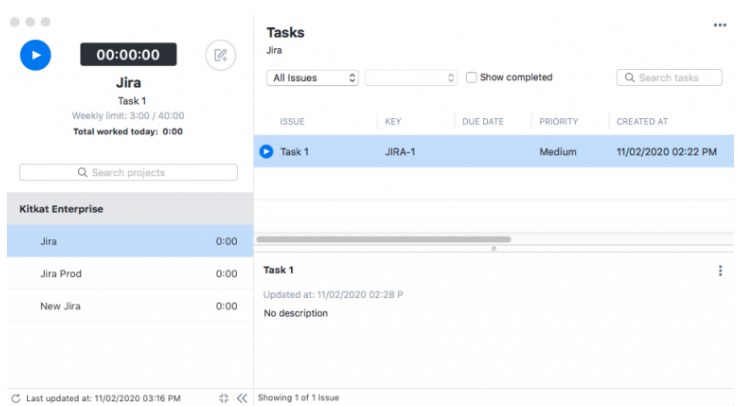Open the empty filter dropdown
The image size is (737, 406).
click(410, 78)
